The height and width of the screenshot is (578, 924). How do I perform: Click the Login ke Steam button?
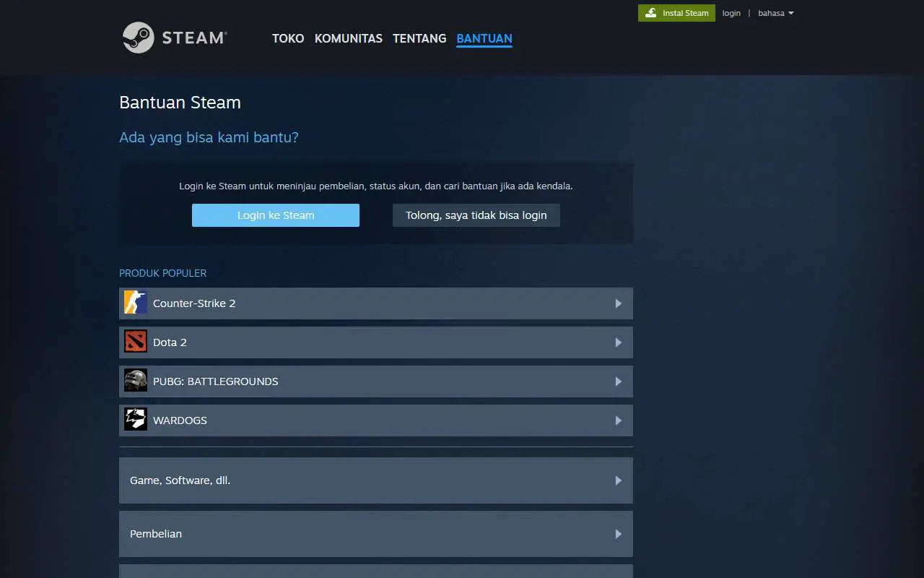[276, 215]
